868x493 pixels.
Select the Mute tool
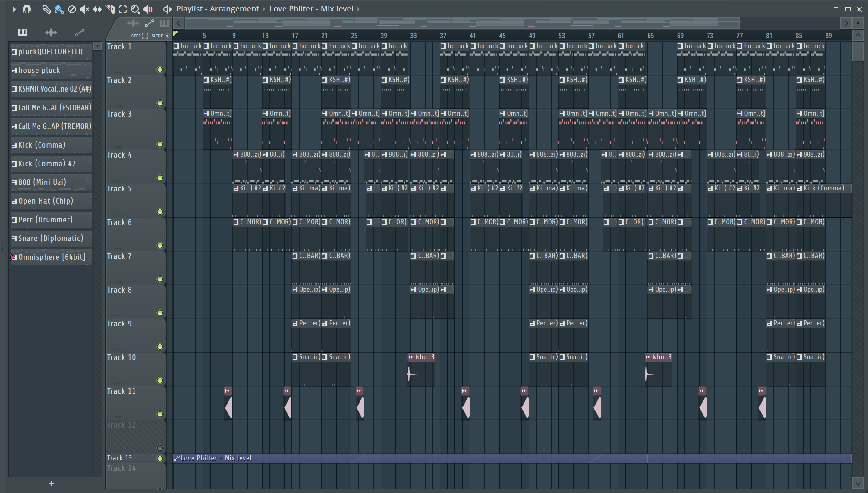coord(85,9)
